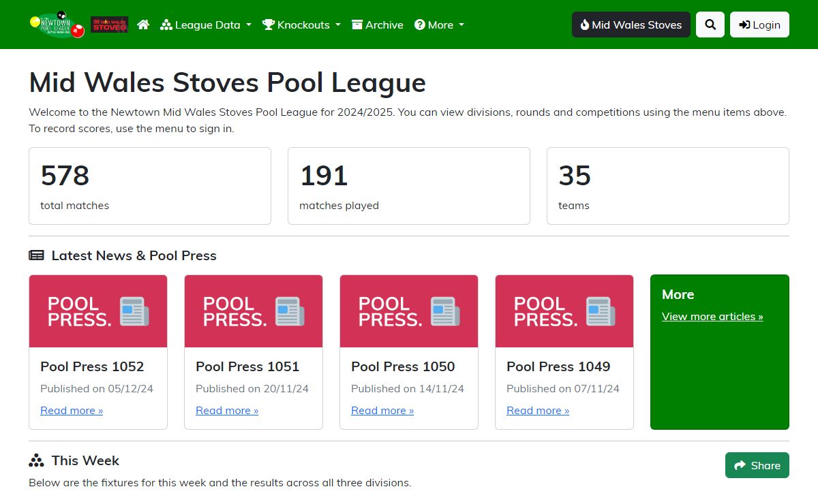The height and width of the screenshot is (504, 818).
Task: Click the Newtown Pool League logo
Action: click(x=57, y=24)
